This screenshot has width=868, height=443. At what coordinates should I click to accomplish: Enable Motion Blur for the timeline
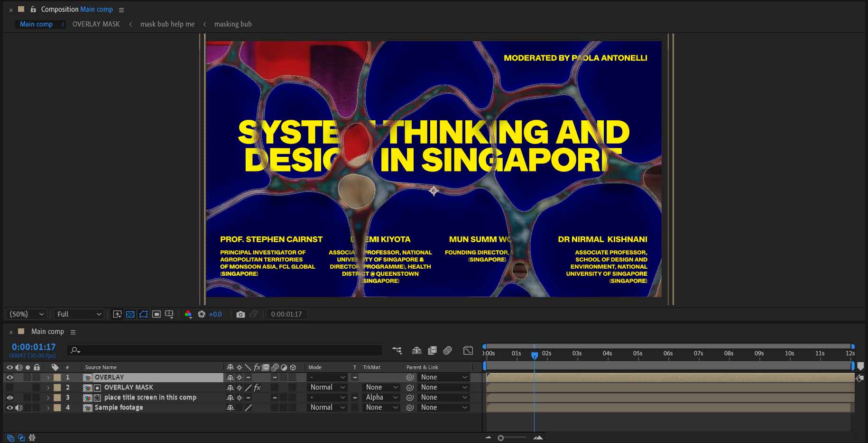tap(447, 351)
